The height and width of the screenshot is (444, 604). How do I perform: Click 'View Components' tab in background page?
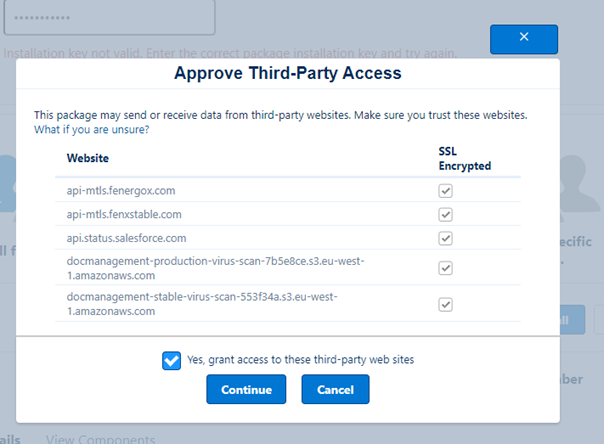[x=101, y=439]
